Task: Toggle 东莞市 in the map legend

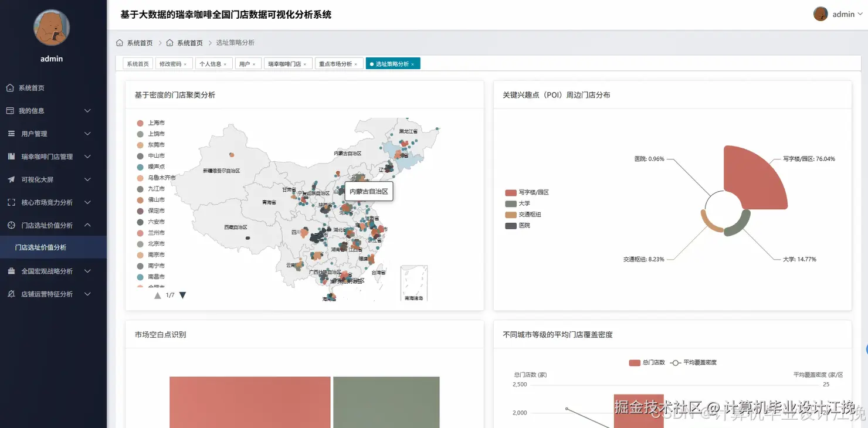Action: (151, 145)
